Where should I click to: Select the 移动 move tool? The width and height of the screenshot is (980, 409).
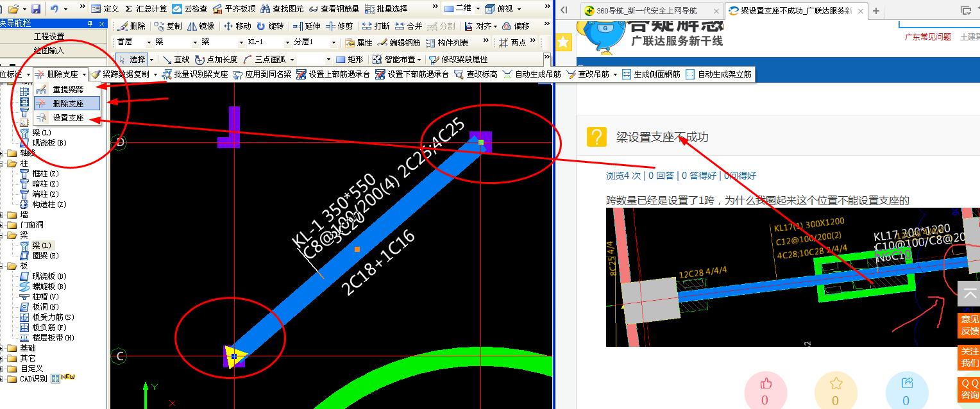237,26
